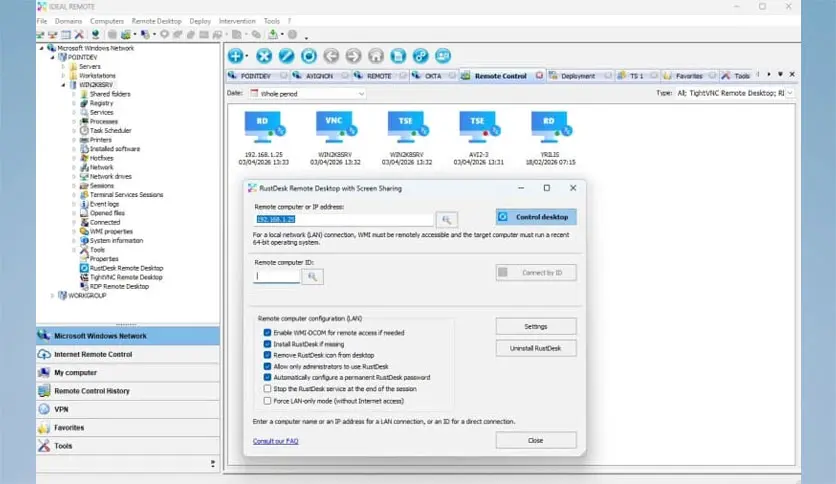Screen dimensions: 836x484
Task: Click the Close button in RustDesk dialog
Action: 536,440
